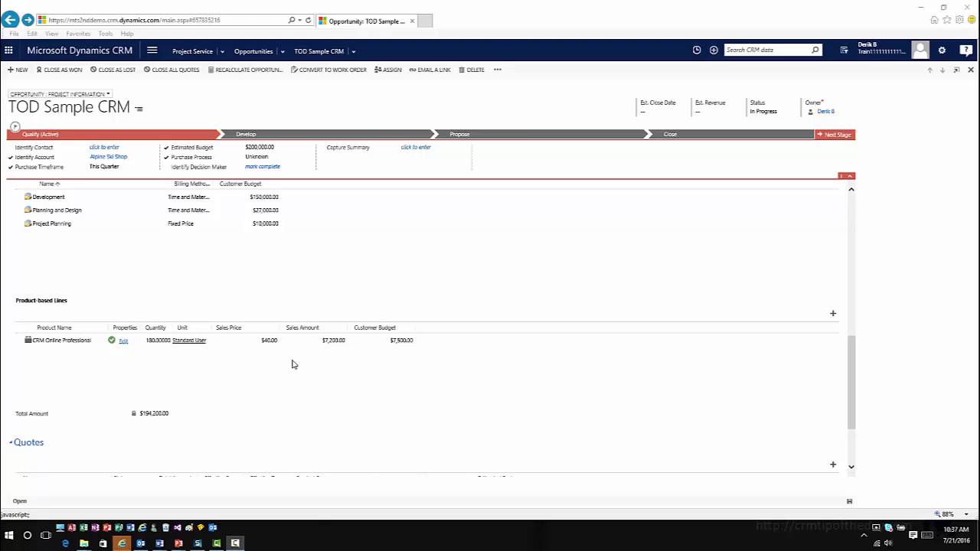
Task: Click the search magnifier in CRM search
Action: 815,51
